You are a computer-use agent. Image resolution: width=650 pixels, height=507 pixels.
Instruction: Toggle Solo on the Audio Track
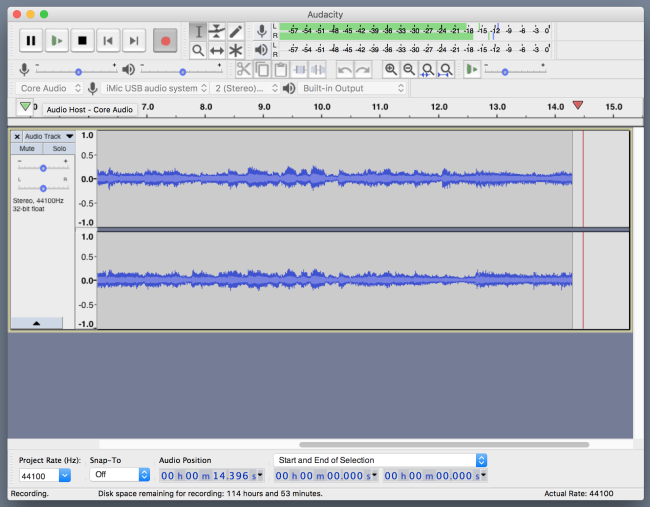[59, 148]
